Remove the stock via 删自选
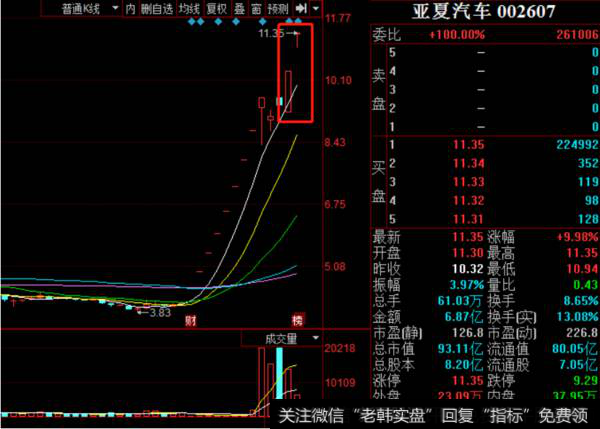This screenshot has height=429, width=600. coord(157,8)
